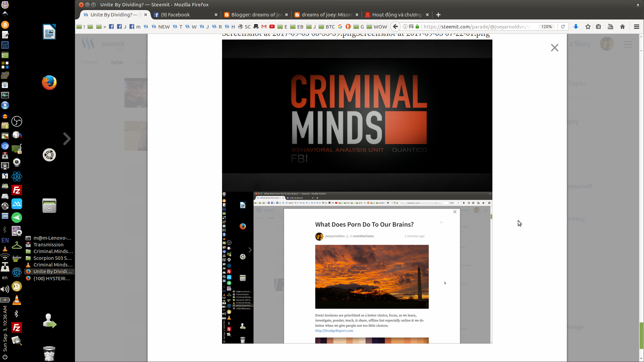Image resolution: width=644 pixels, height=362 pixels.
Task: Open the Dogecoin wallet icon
Action: click(17, 286)
